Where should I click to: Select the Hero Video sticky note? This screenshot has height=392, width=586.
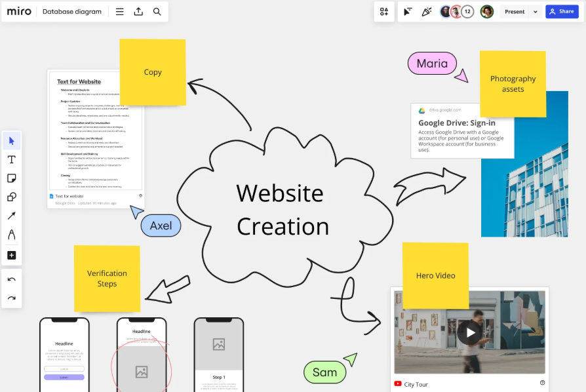click(x=435, y=276)
